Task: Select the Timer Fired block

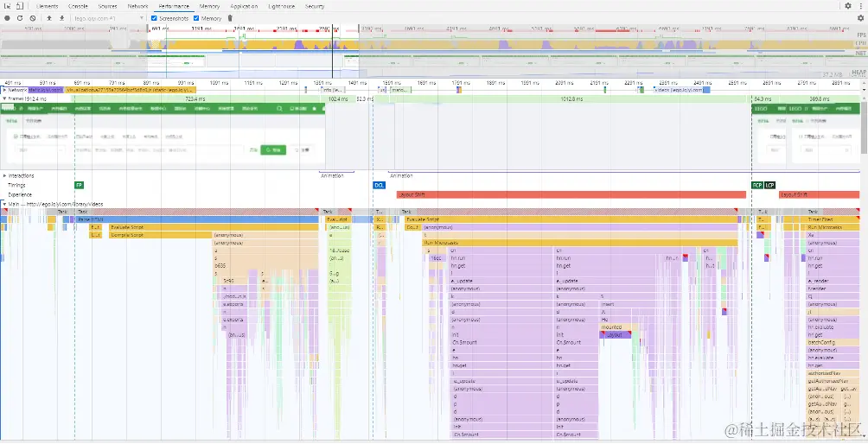Action: click(x=832, y=219)
